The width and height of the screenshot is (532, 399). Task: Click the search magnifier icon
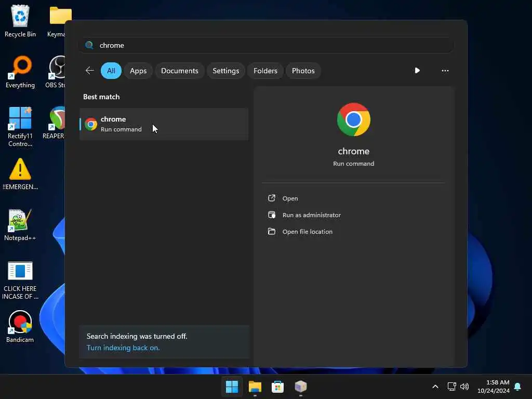[x=89, y=45]
